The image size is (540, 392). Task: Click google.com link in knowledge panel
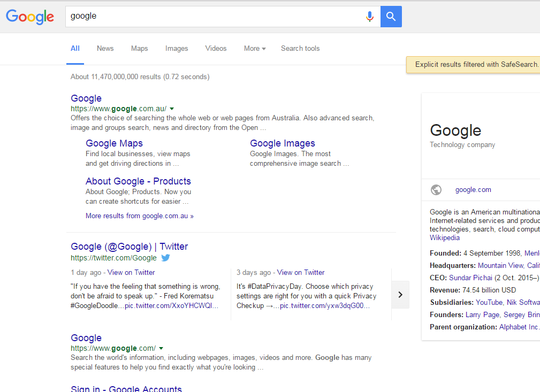473,190
